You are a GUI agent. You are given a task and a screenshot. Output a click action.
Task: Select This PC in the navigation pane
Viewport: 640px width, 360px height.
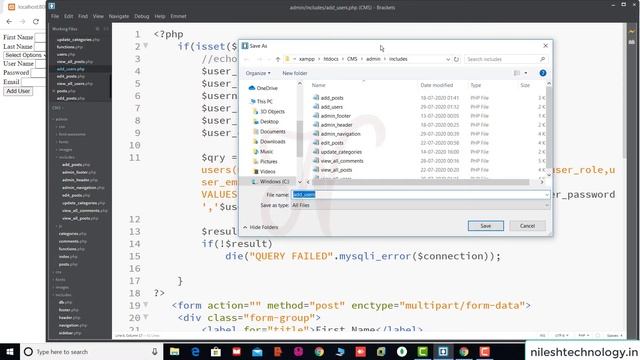[x=261, y=101]
